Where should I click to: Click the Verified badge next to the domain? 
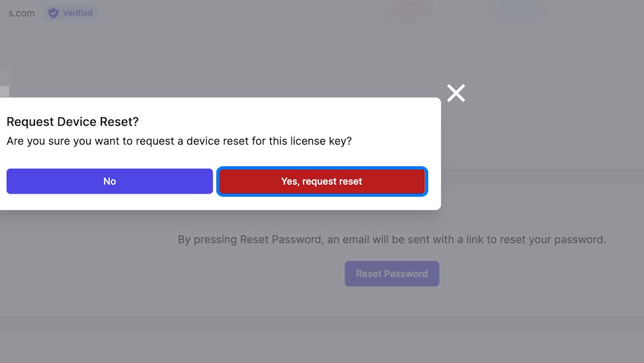[70, 13]
